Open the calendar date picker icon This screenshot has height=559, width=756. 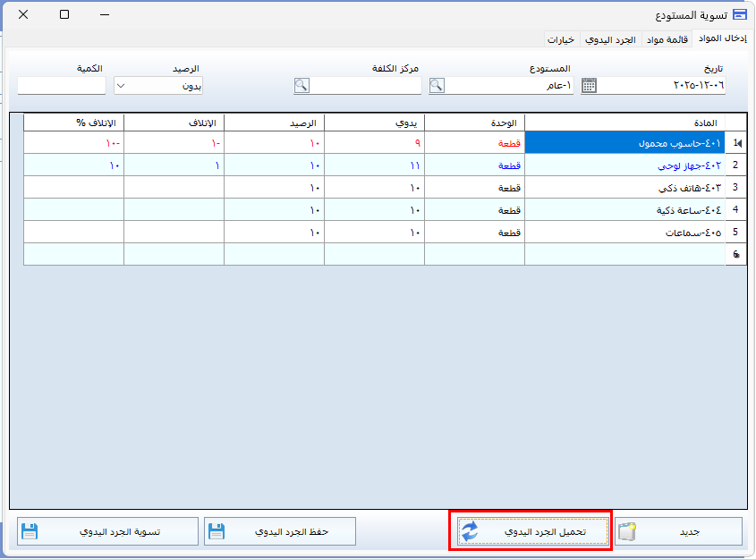tap(589, 86)
